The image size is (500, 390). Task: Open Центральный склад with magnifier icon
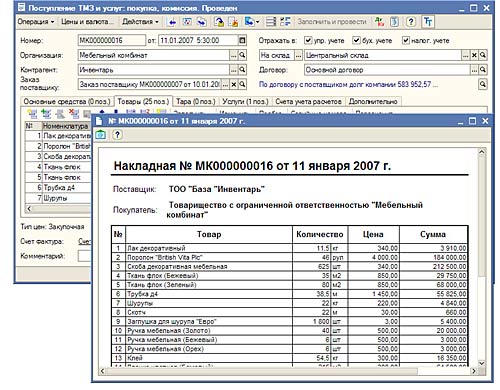483,55
